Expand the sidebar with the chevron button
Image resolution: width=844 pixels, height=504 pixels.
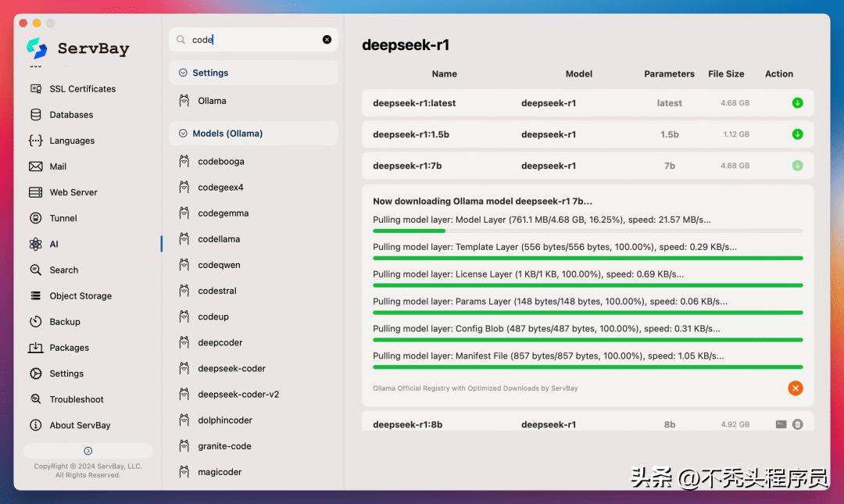point(88,450)
